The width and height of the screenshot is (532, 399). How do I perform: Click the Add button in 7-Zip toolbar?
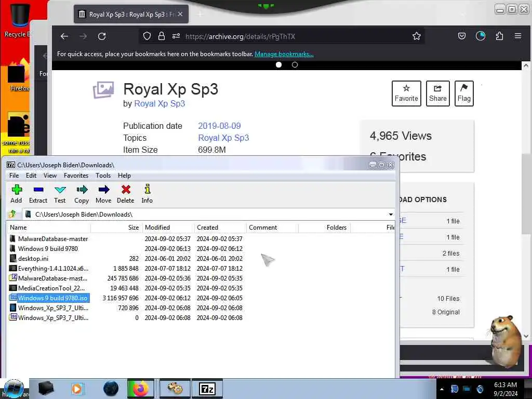(16, 194)
